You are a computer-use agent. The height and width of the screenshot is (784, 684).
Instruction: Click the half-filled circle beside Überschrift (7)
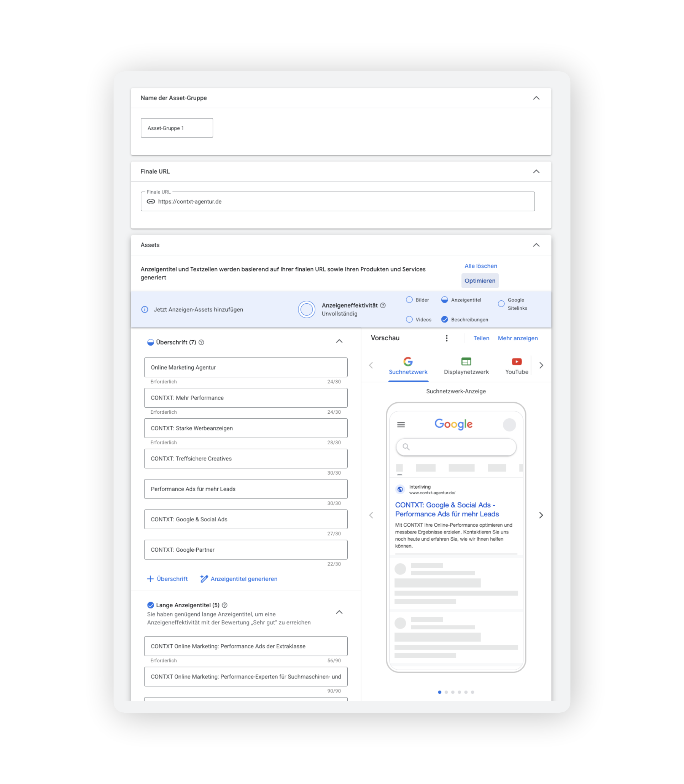point(151,342)
